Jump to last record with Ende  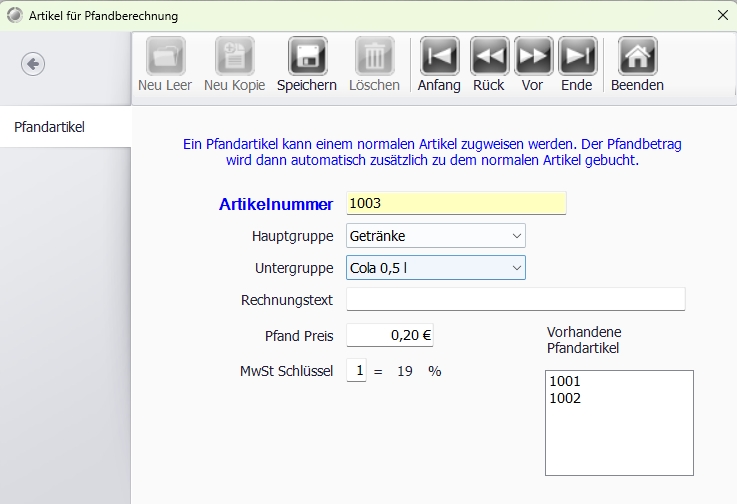(577, 56)
